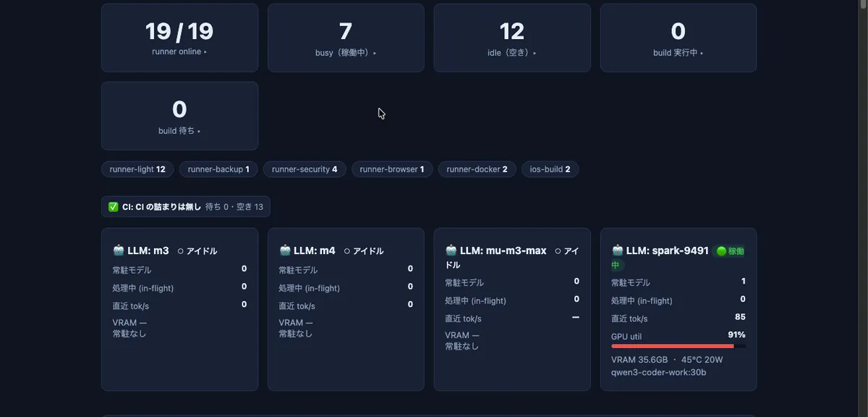Click the アイドル status badge on m3
This screenshot has width=868, height=417.
(x=197, y=251)
